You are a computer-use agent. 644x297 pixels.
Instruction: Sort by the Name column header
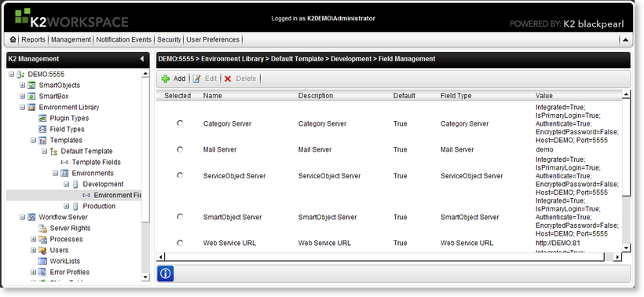[212, 96]
